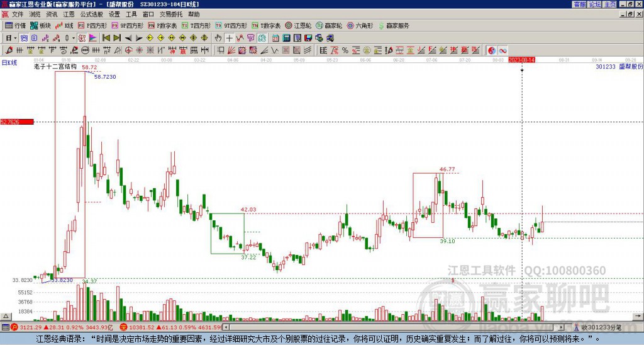644x345 pixels.
Task: Select the circled horizontal line tool
Action: point(85,50)
